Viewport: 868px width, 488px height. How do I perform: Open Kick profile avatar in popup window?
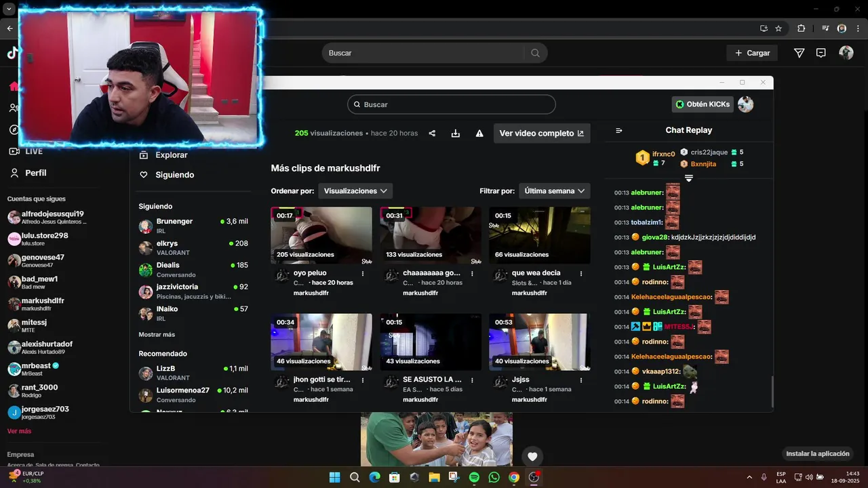pos(746,104)
